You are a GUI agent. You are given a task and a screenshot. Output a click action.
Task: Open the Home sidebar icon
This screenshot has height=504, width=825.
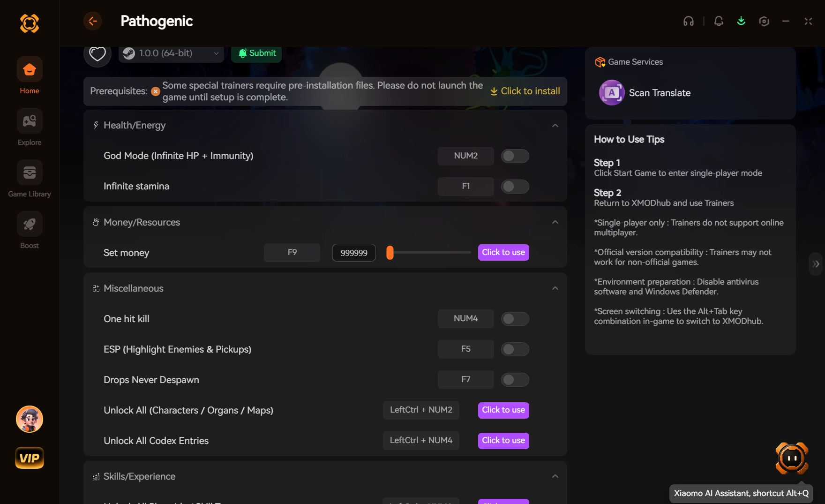[x=30, y=69]
